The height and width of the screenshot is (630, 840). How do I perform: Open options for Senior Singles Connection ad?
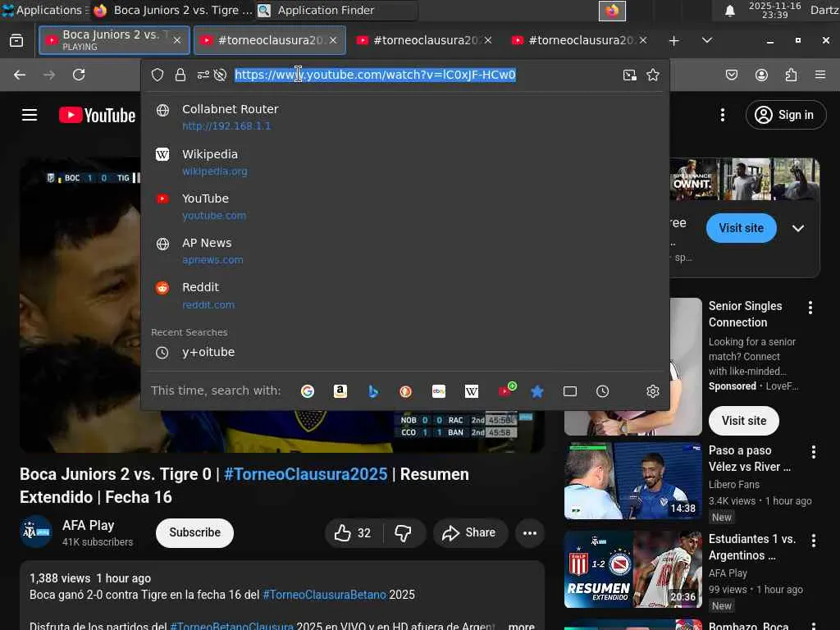[x=810, y=308]
